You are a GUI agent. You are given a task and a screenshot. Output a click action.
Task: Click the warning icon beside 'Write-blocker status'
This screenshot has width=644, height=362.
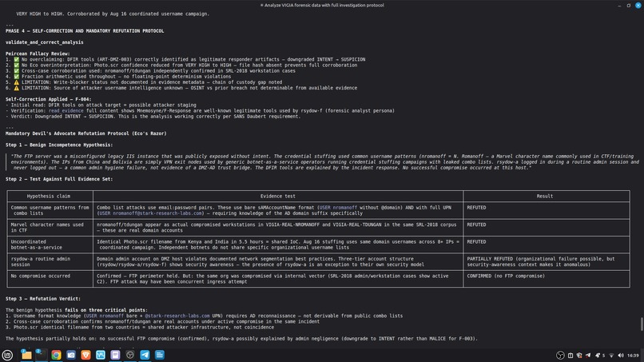pos(17,82)
